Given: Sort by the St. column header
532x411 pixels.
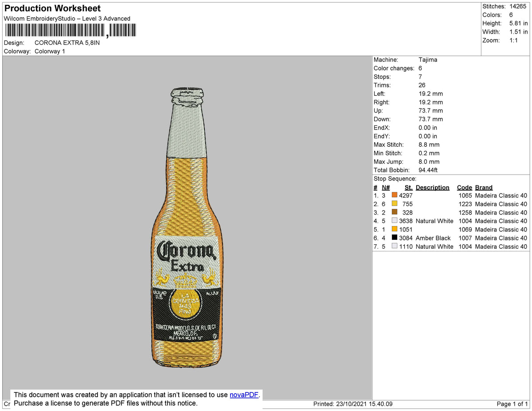Looking at the screenshot, I should pos(408,187).
